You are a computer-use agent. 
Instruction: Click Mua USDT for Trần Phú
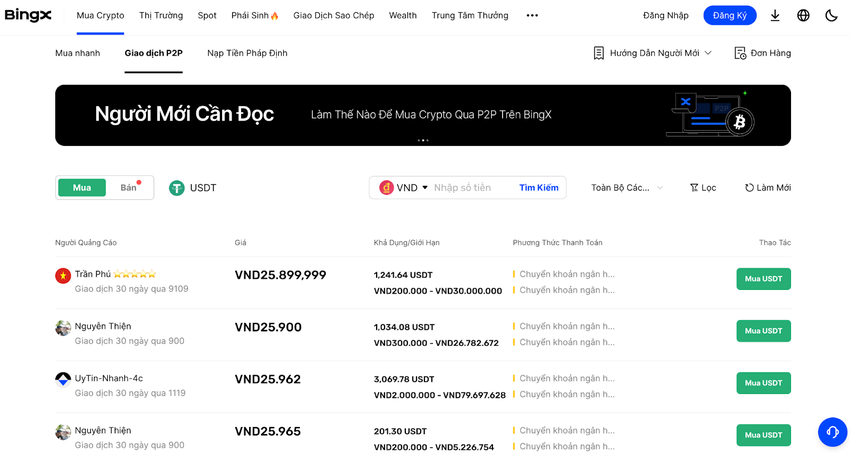click(x=763, y=279)
